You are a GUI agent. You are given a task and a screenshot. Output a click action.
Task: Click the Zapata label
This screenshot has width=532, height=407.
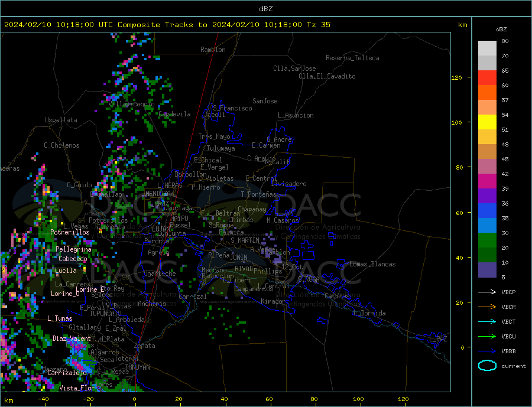coord(145,346)
